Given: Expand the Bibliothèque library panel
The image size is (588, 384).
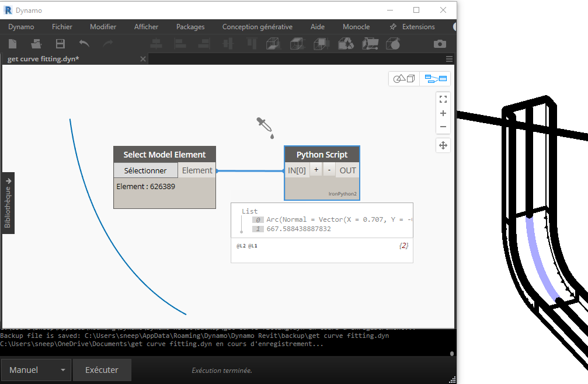Looking at the screenshot, I should pos(8,203).
